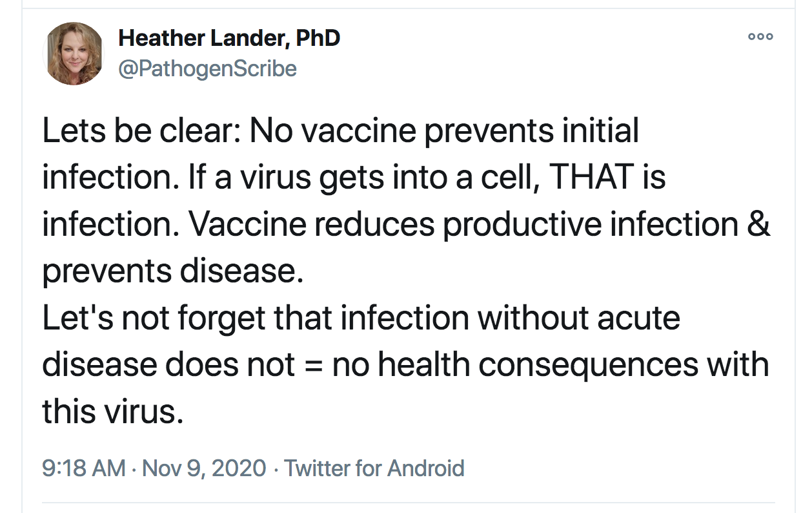Image resolution: width=812 pixels, height=513 pixels.
Task: Click the equals sign in the tweet
Action: pyautogui.click(x=312, y=366)
